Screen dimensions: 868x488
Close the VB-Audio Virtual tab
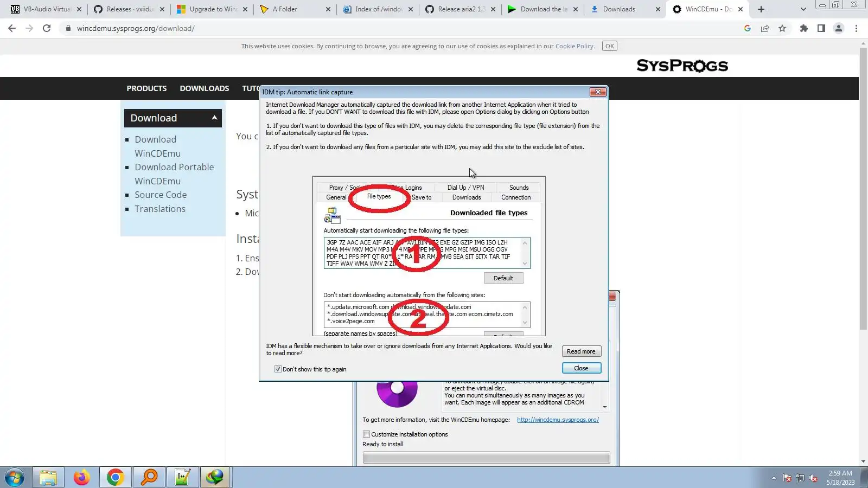[x=79, y=9]
